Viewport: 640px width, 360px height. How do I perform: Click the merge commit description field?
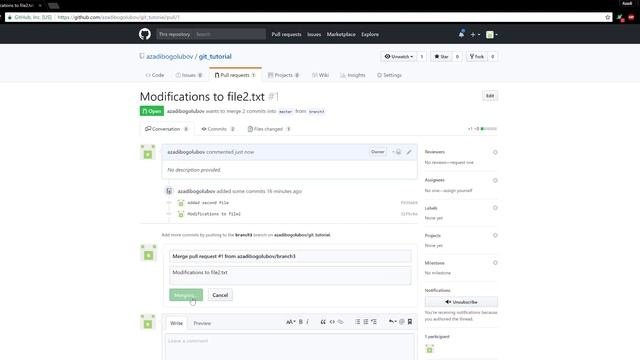(290, 276)
